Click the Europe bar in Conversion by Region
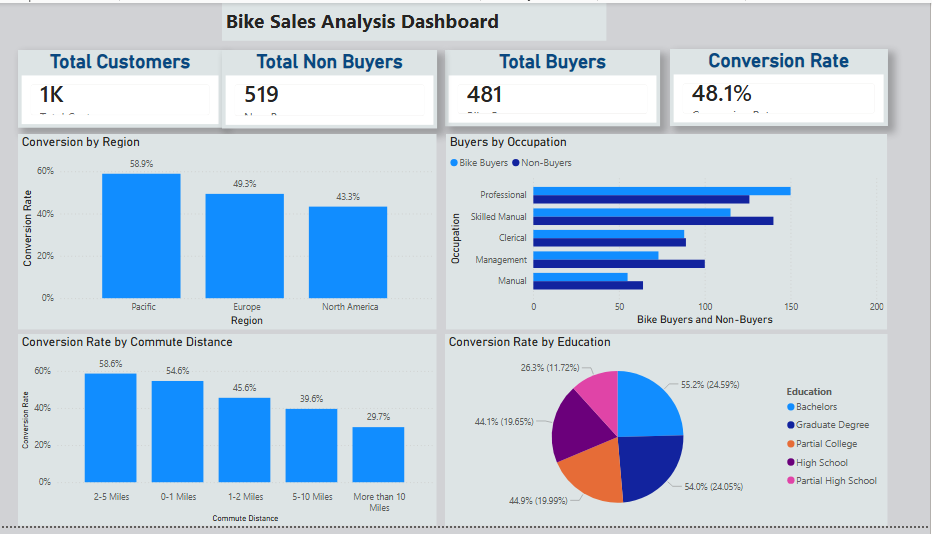The width and height of the screenshot is (932, 534). (x=244, y=246)
